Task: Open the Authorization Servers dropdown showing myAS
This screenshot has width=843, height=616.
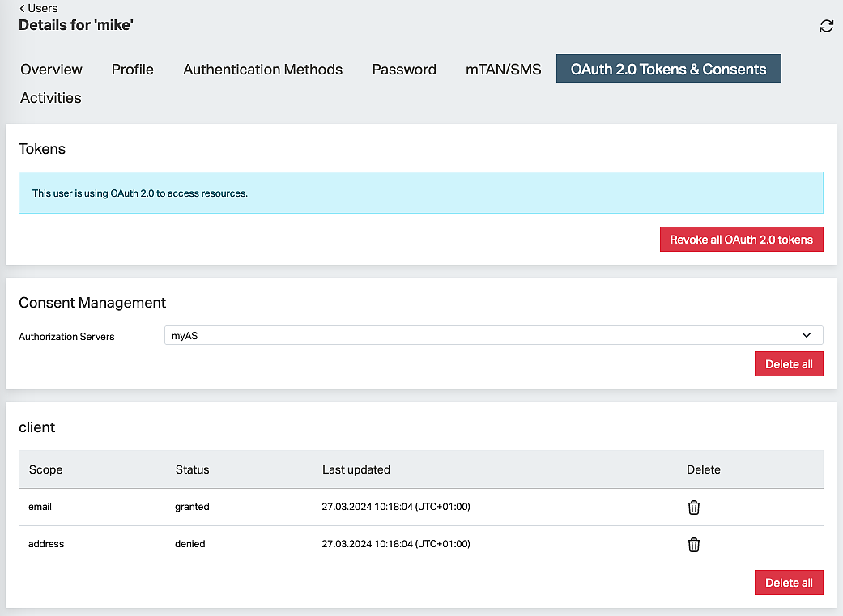Action: pyautogui.click(x=493, y=335)
